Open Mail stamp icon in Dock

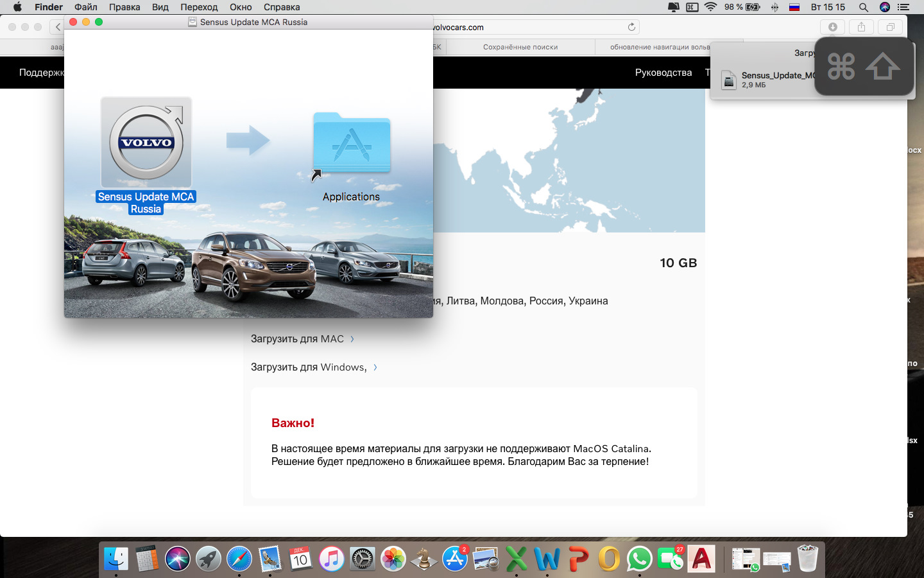click(x=270, y=559)
